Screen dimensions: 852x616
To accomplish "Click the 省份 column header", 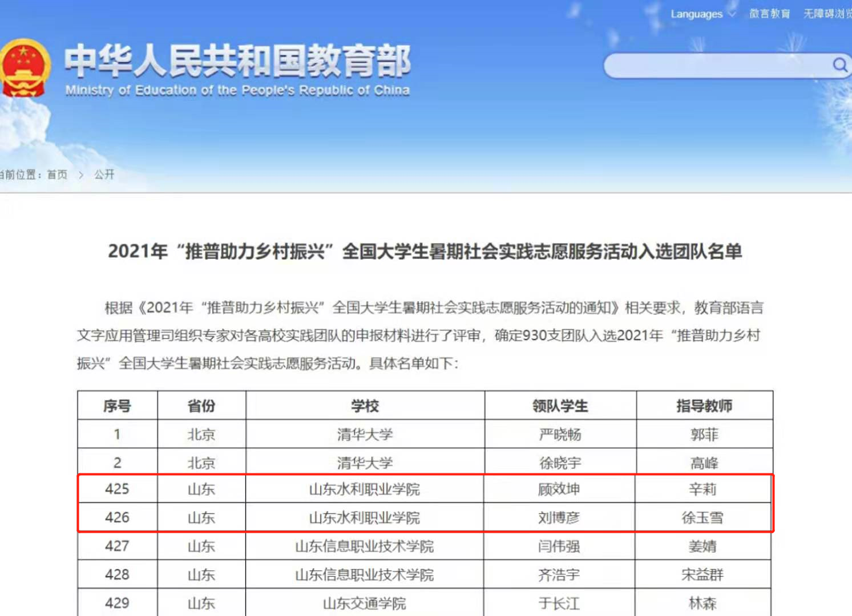I will (x=201, y=406).
